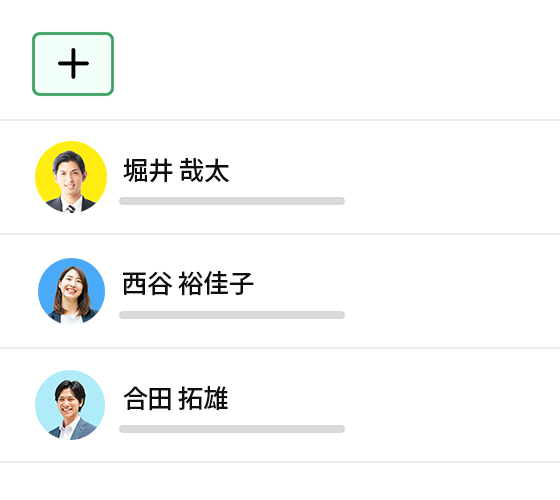Screen dimensions: 560x500
Task: Click gray placeholder bar under 堀井 哉太
Action: tap(232, 201)
